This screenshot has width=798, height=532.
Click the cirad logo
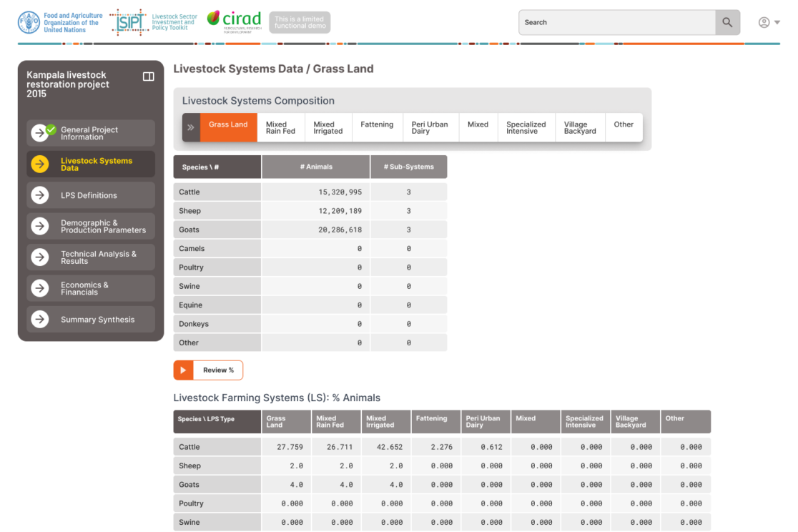coord(234,21)
